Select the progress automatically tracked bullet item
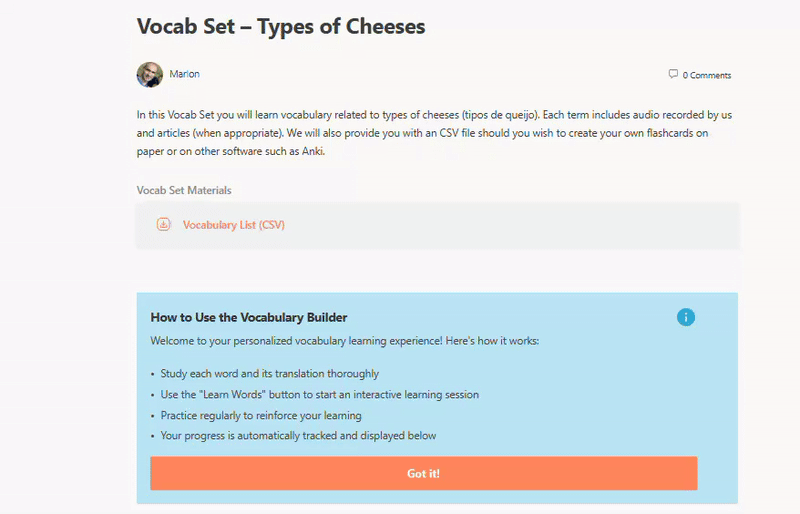800x514 pixels. 298,436
